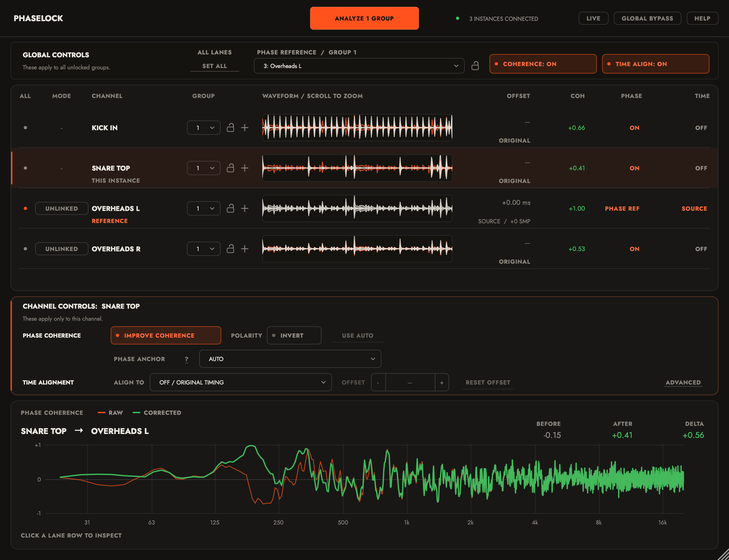The height and width of the screenshot is (560, 729).
Task: Toggle the Overheads L orange dot indicator
Action: pyautogui.click(x=25, y=208)
